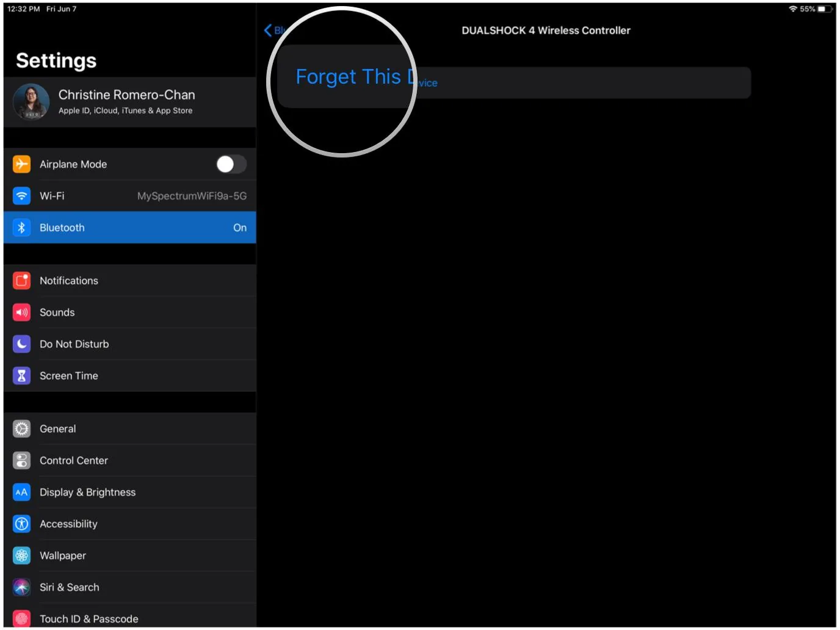Tap the profile photo of Christine Romero-Chan
The width and height of the screenshot is (840, 630).
(x=31, y=102)
